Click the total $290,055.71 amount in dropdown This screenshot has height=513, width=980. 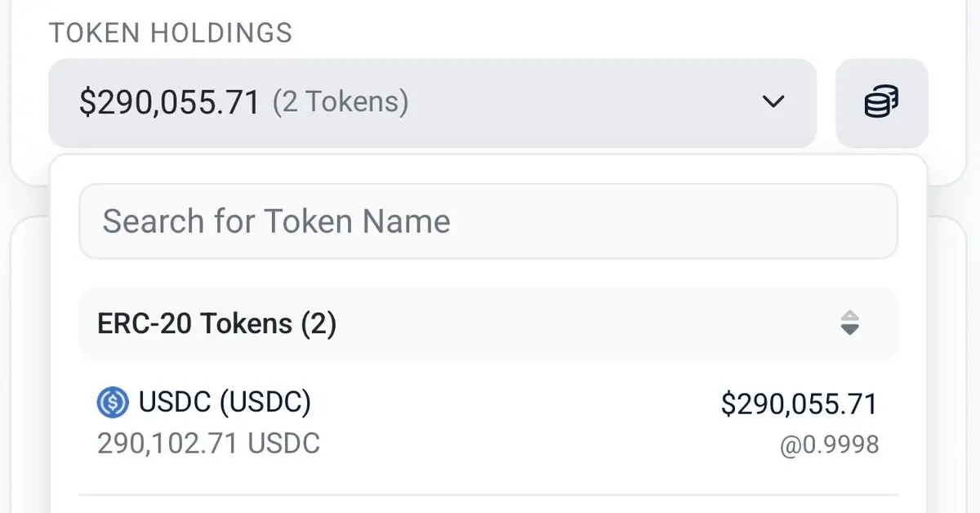click(169, 102)
